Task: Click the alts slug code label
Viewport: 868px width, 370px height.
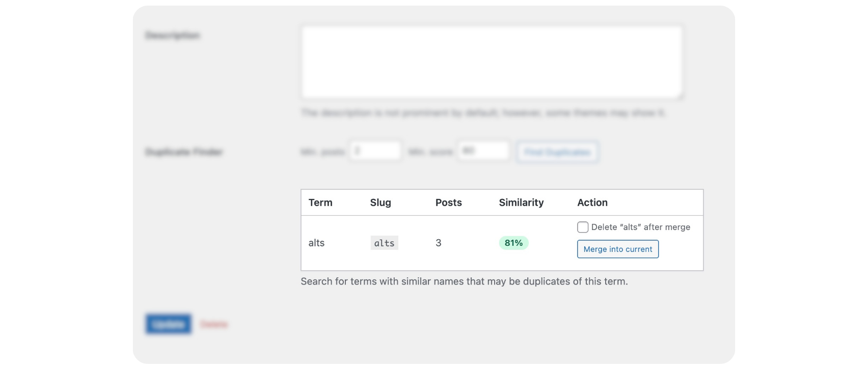Action: point(384,243)
